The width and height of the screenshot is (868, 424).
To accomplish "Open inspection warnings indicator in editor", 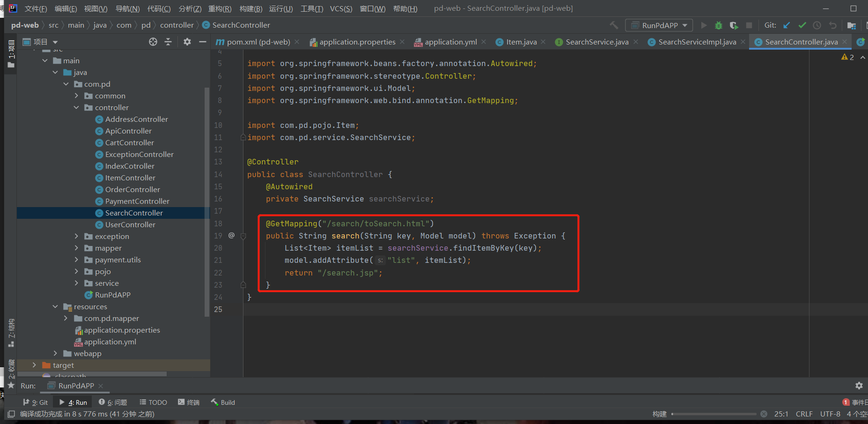I will [848, 57].
